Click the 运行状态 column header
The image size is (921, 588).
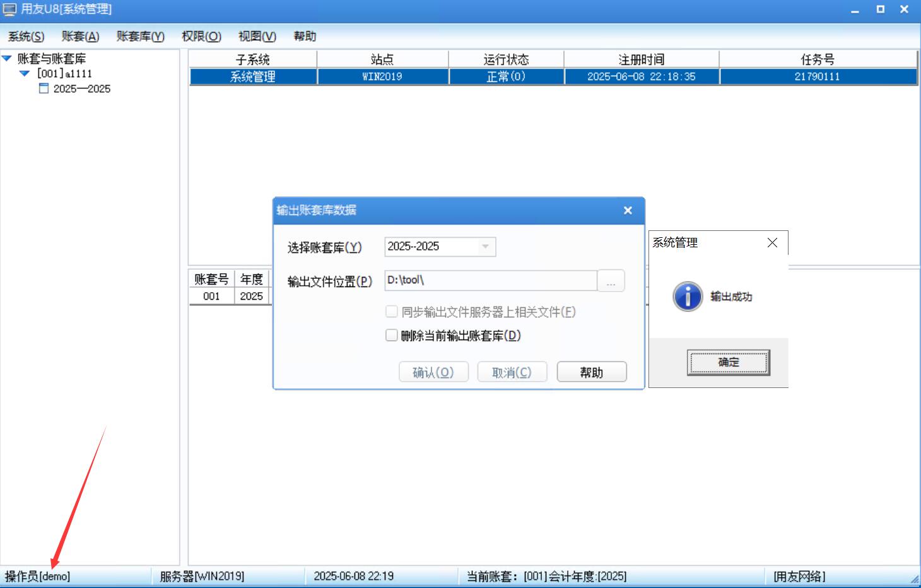coord(506,59)
